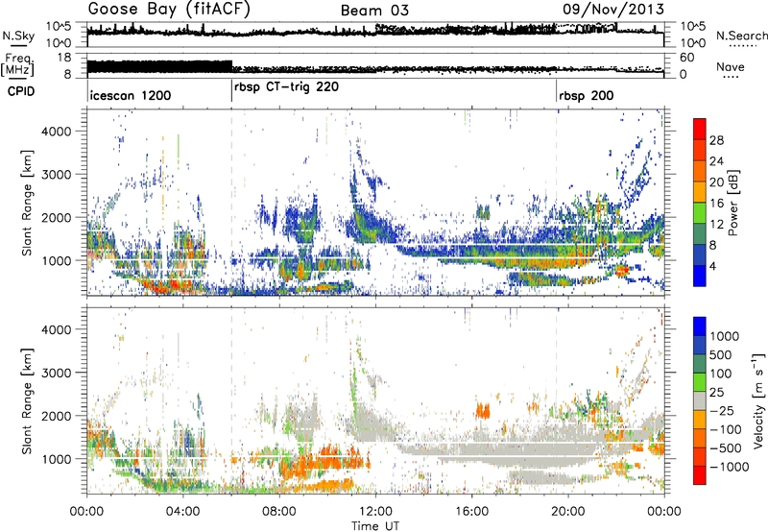
Task: Click the 'Beam 03' label
Action: pyautogui.click(x=374, y=11)
